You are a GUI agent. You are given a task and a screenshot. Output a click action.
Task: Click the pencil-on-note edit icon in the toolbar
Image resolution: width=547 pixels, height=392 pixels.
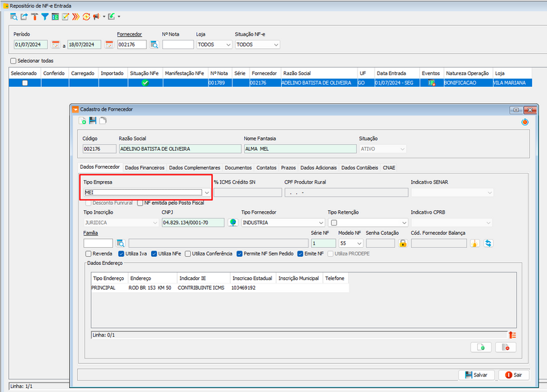[65, 16]
